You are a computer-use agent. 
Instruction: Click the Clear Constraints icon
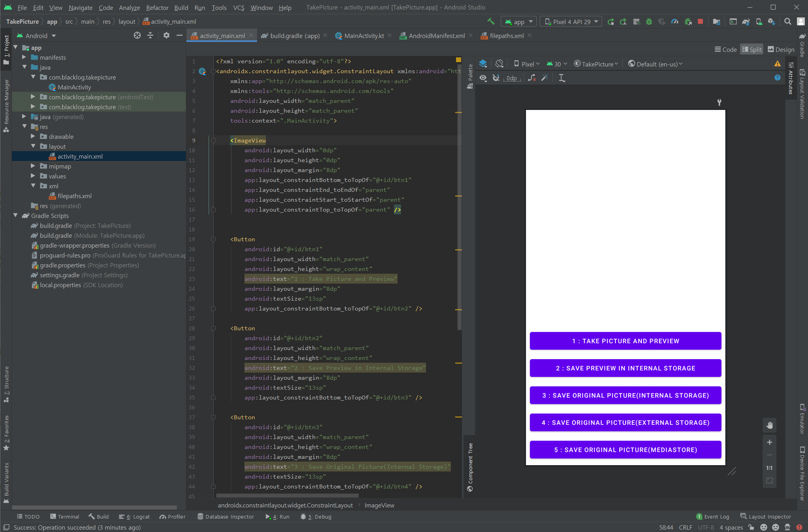coord(532,78)
